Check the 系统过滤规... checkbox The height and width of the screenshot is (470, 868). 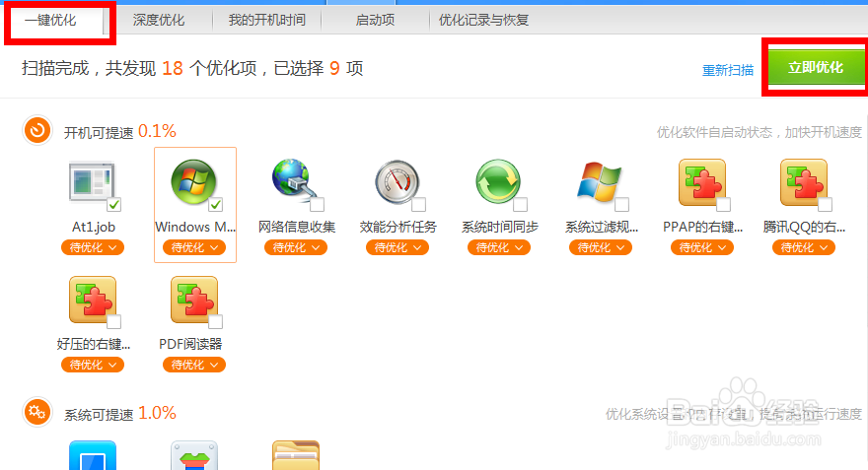pyautogui.click(x=621, y=205)
